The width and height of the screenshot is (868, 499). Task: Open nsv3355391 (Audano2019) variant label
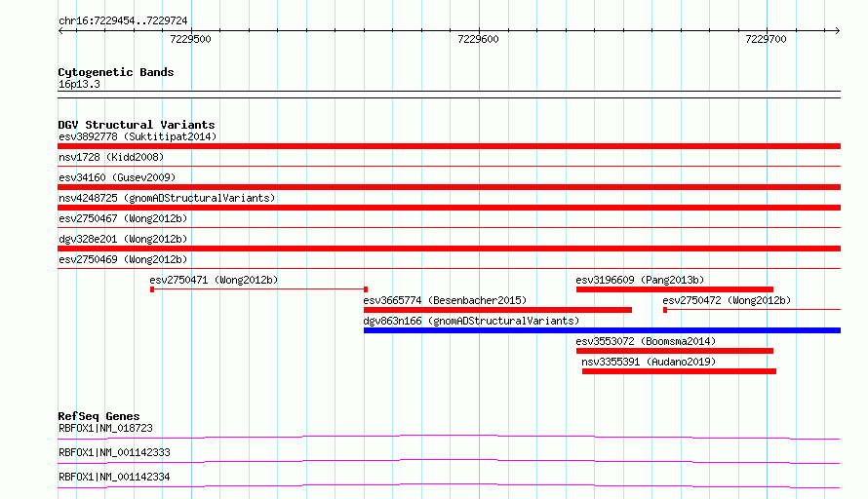(x=649, y=362)
